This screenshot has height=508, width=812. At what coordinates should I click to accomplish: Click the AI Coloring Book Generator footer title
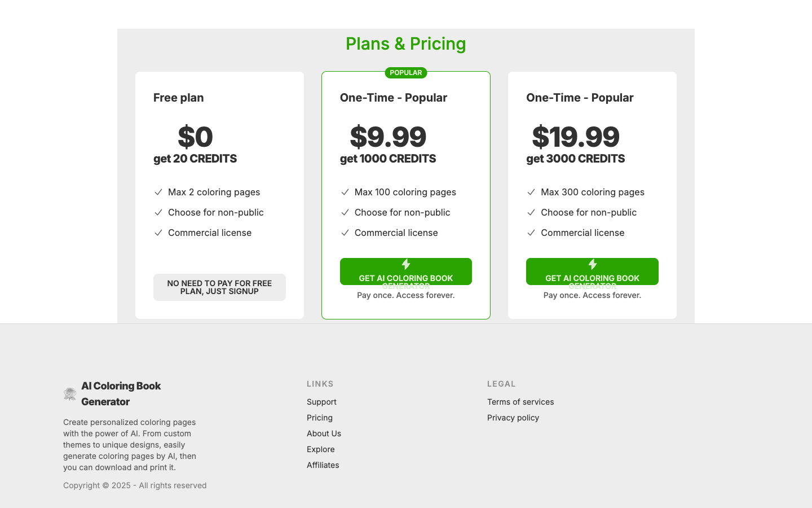pyautogui.click(x=121, y=394)
